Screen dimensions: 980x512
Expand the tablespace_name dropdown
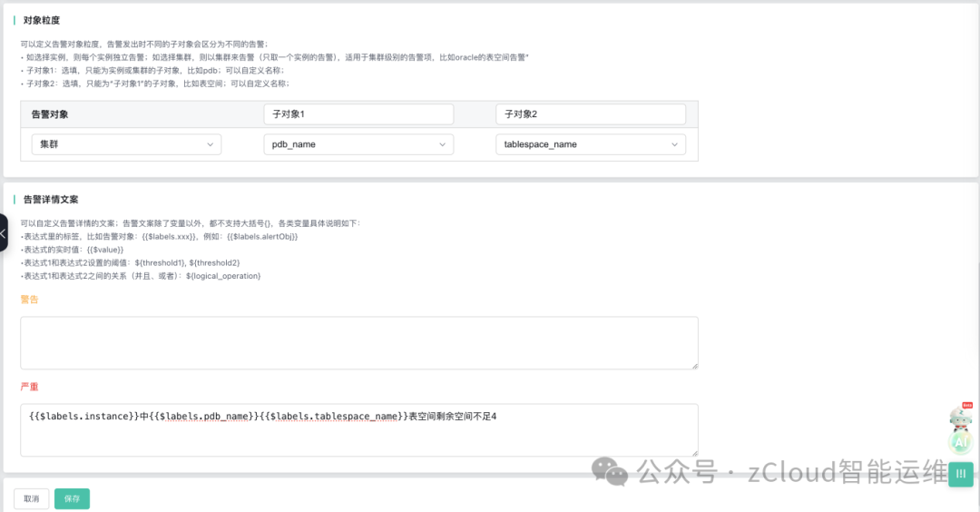pyautogui.click(x=590, y=144)
